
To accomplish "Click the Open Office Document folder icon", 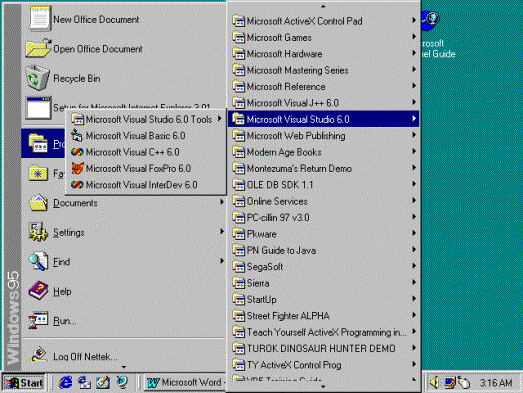I will point(38,49).
